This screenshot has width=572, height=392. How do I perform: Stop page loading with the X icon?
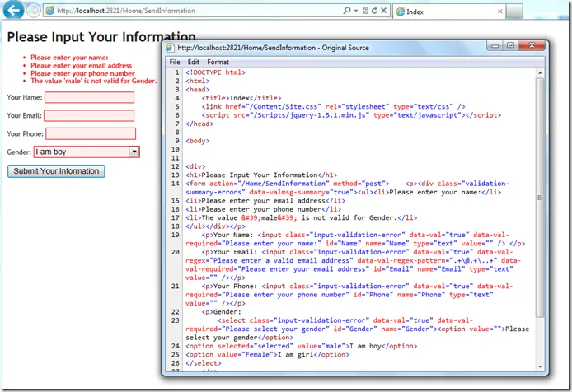tap(384, 12)
